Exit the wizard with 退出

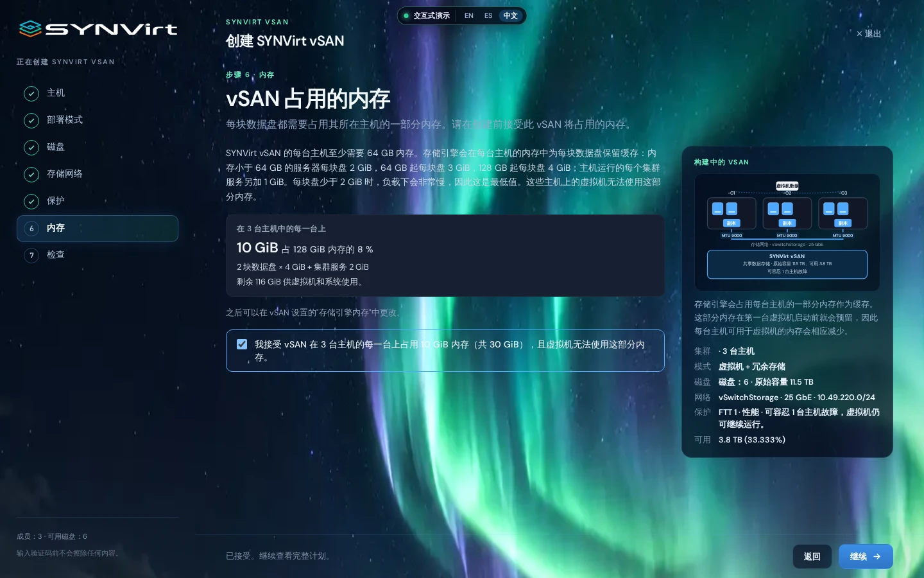869,33
